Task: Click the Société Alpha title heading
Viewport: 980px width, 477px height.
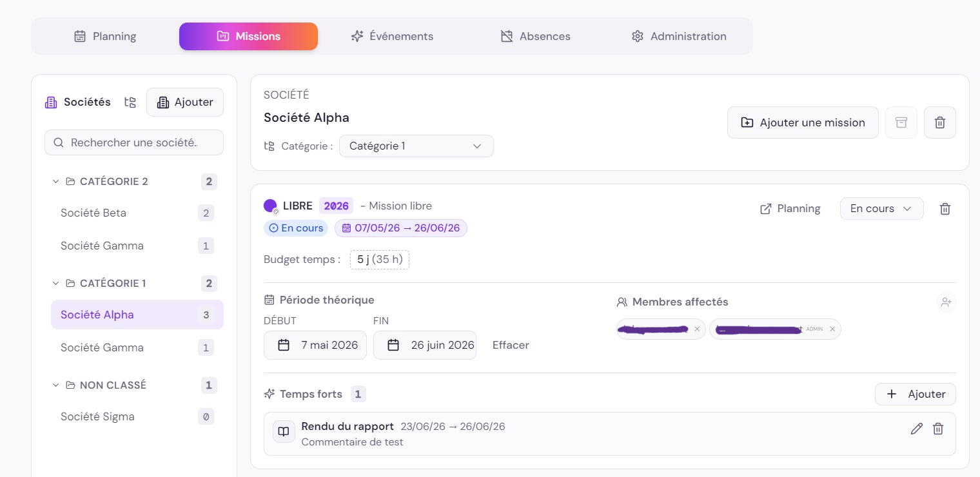Action: 306,117
